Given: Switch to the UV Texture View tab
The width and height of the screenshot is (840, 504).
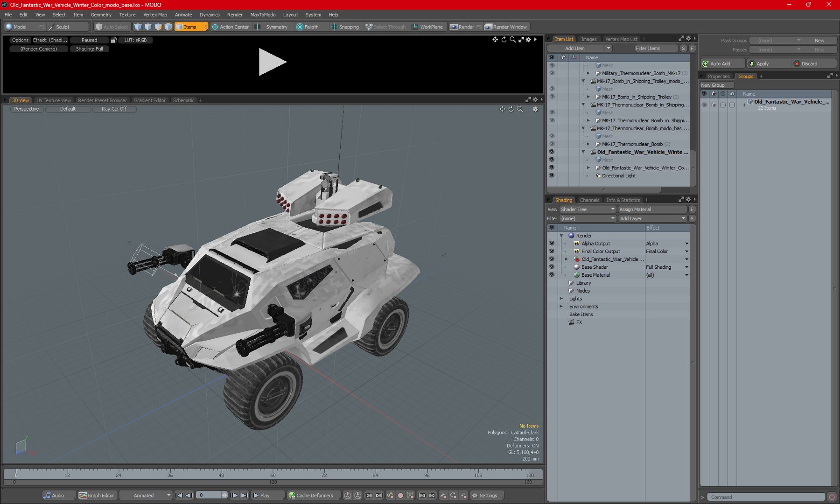Looking at the screenshot, I should [x=54, y=100].
